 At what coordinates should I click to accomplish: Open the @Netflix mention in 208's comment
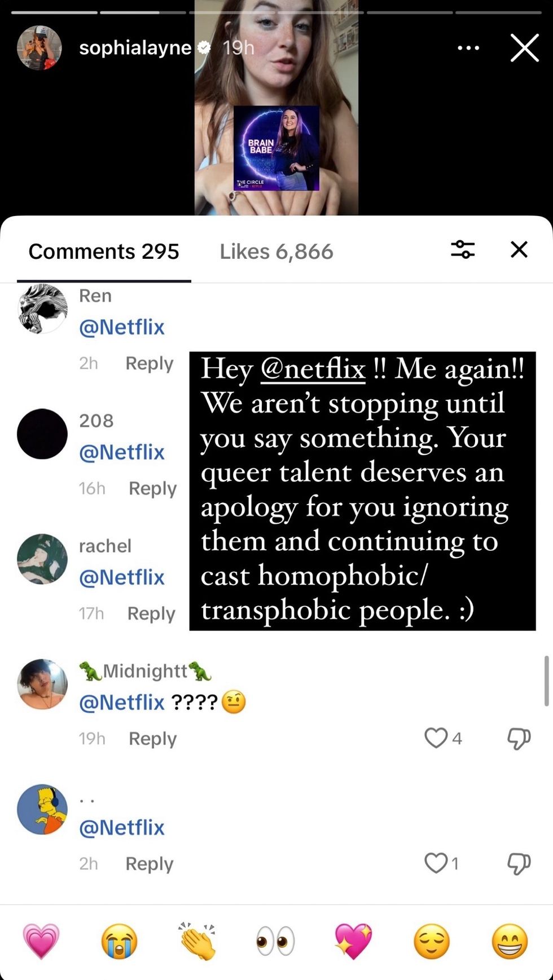(122, 452)
